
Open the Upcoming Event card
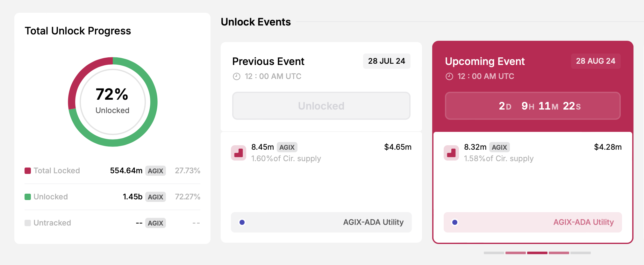click(x=533, y=140)
